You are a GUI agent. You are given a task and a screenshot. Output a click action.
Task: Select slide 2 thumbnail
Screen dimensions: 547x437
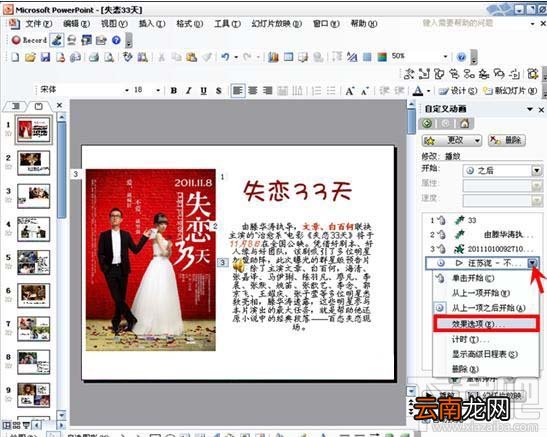pos(33,163)
